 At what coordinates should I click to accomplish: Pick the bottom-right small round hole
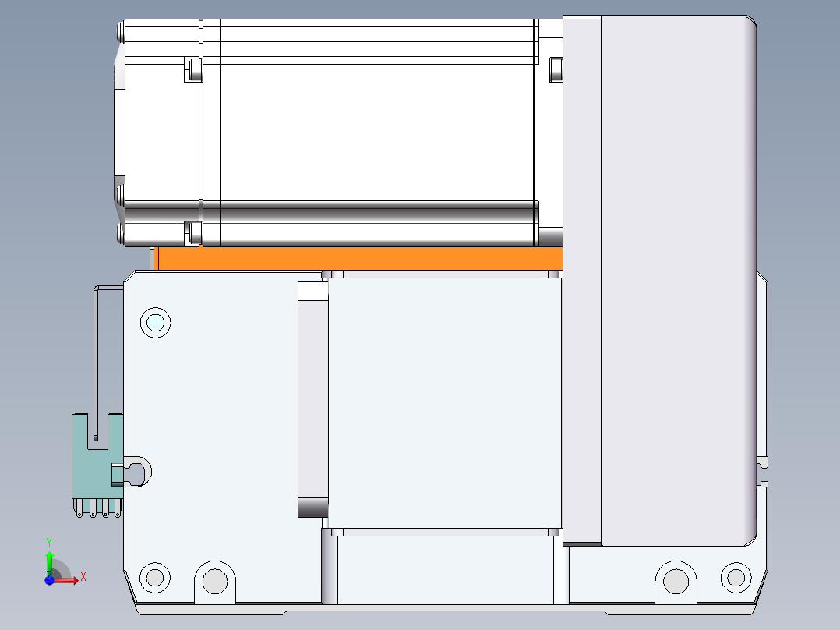(736, 578)
